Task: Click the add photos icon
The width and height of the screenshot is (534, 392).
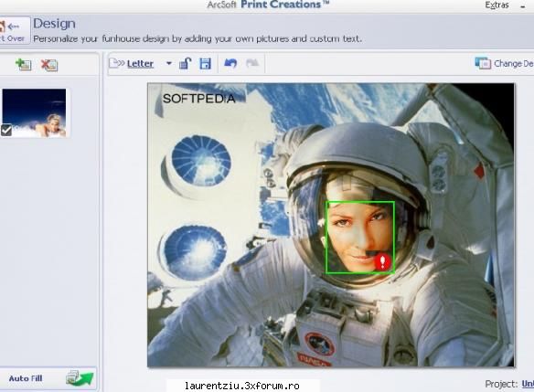Action: tap(24, 64)
